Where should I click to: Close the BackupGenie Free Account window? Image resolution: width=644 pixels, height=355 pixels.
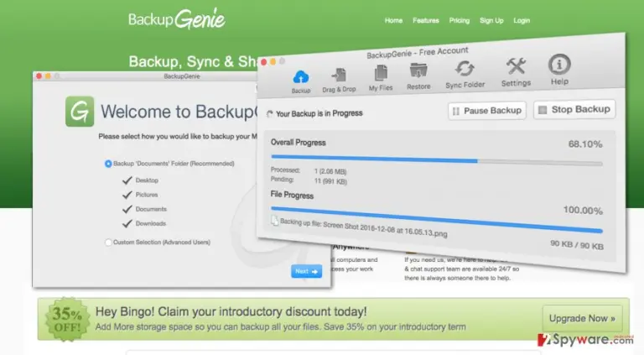[x=263, y=62]
